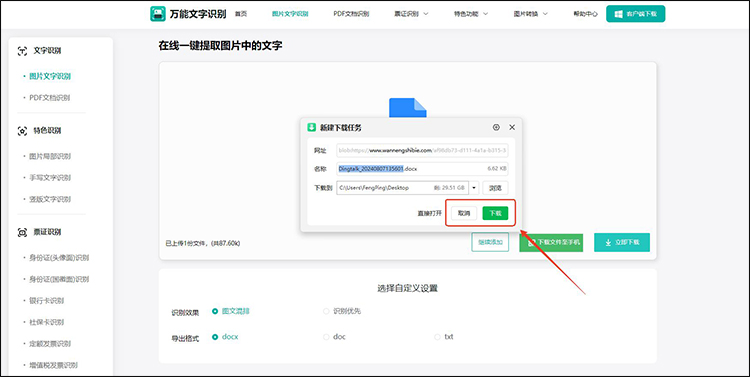Click the 立即下载 button
The width and height of the screenshot is (750, 377).
622,243
